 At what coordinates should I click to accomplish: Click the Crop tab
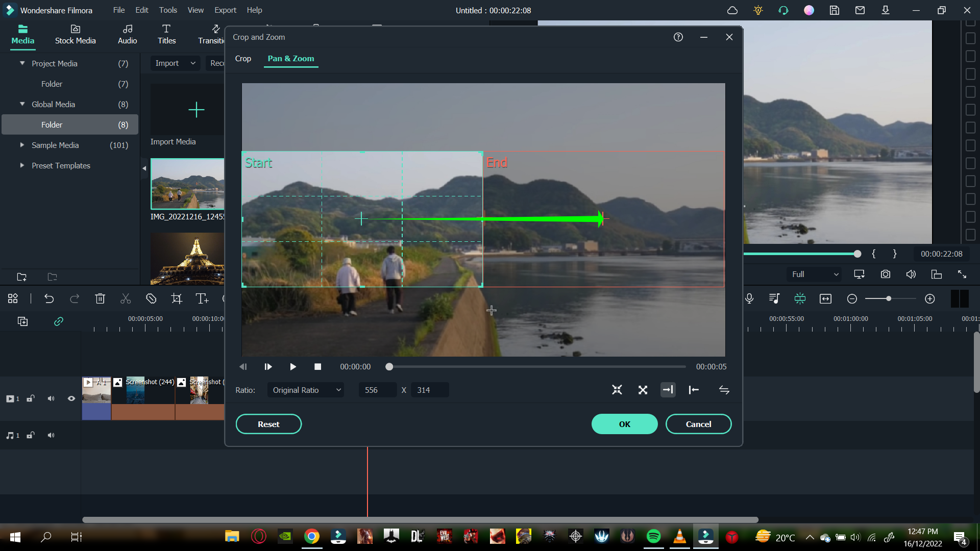(243, 59)
